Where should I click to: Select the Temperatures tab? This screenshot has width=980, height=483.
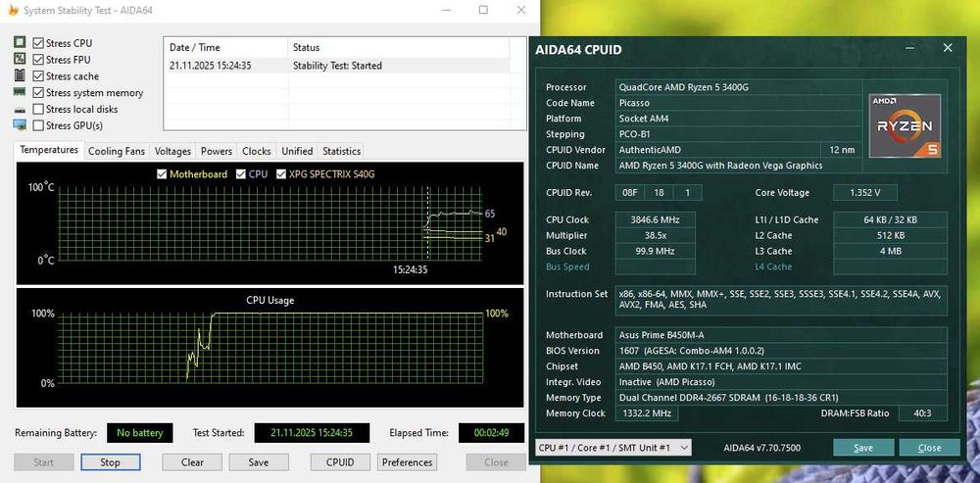pyautogui.click(x=49, y=150)
